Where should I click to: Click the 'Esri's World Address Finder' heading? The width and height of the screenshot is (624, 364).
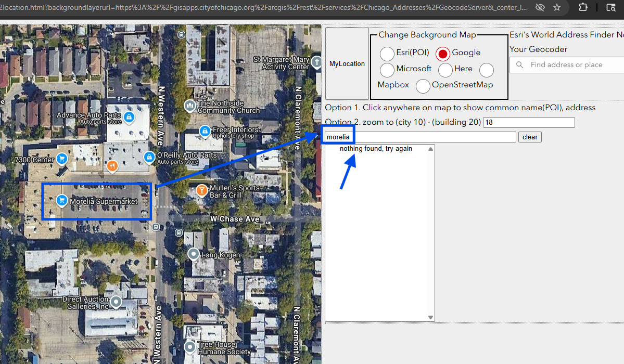(567, 35)
